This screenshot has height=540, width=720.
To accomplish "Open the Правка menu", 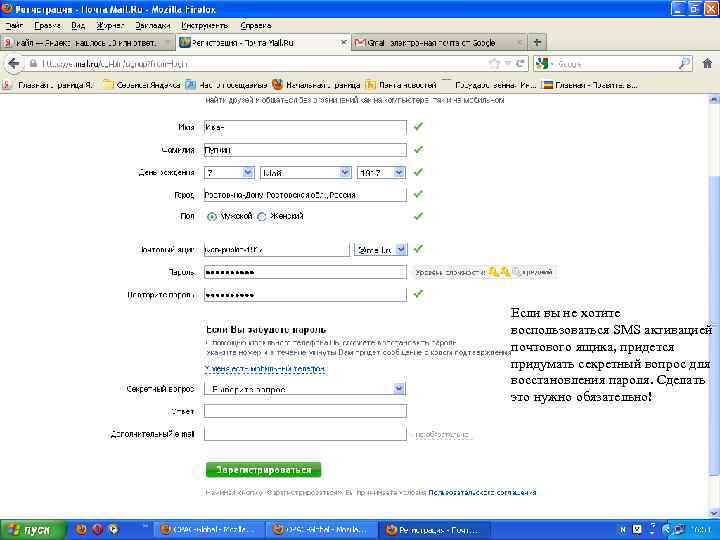I will point(47,26).
